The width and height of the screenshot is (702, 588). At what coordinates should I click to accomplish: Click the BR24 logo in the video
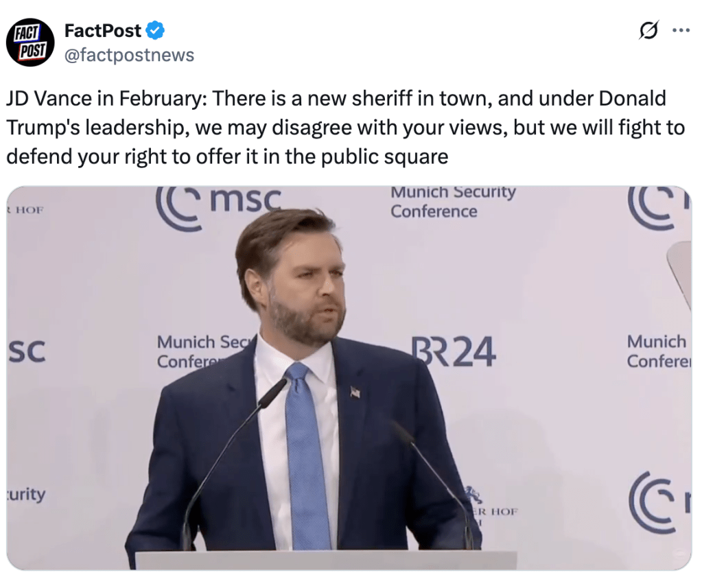click(454, 353)
